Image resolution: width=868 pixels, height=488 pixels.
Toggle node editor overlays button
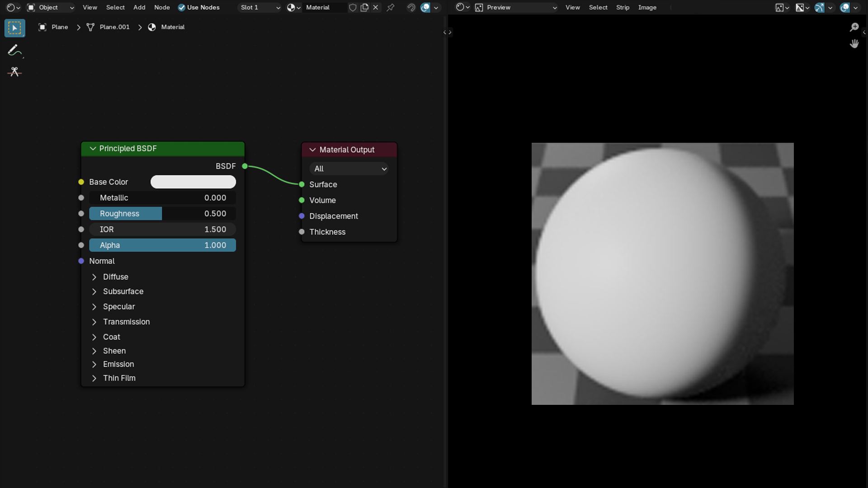[425, 7]
